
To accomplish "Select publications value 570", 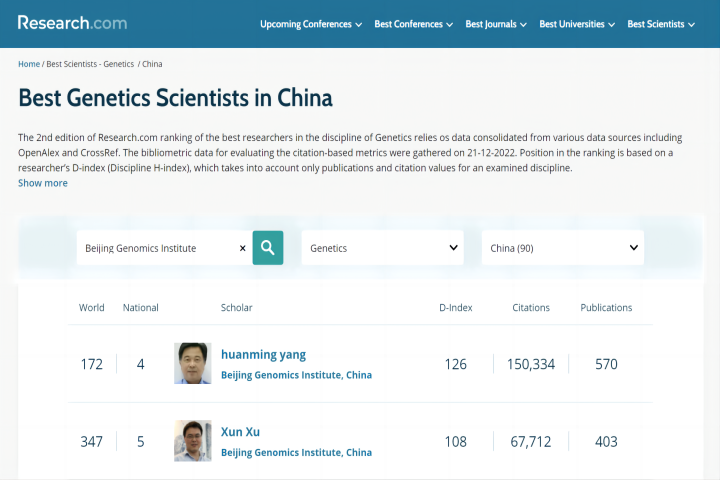I will 606,364.
